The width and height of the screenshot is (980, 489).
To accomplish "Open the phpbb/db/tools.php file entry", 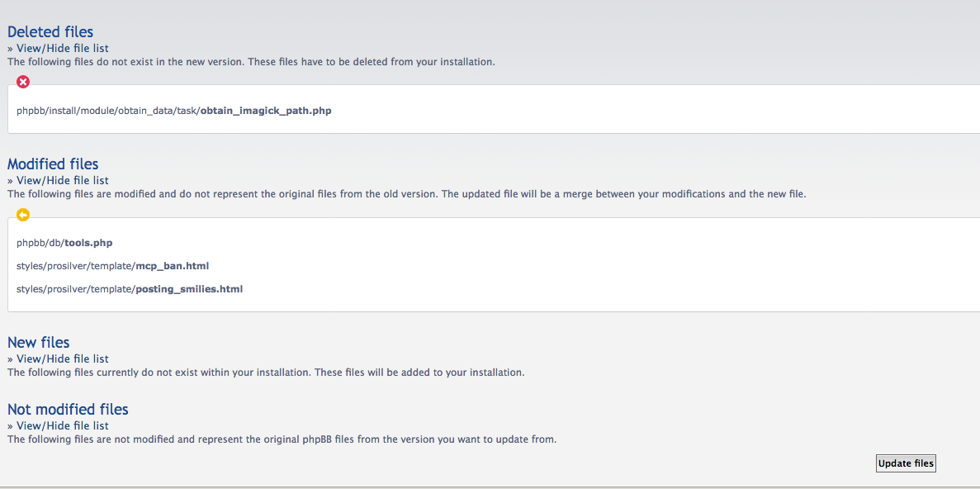I will (64, 243).
